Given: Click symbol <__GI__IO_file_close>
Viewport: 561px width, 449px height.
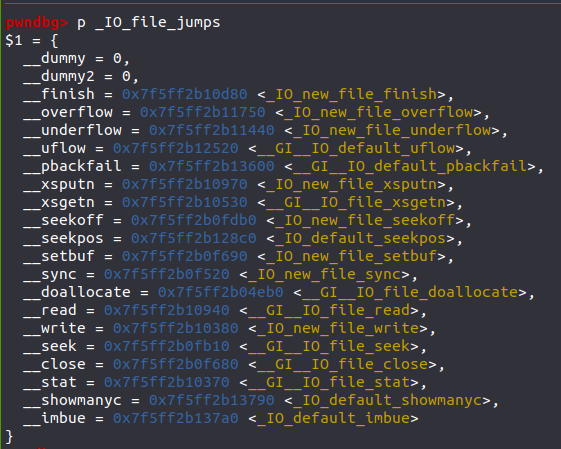Looking at the screenshot, I should [342, 364].
